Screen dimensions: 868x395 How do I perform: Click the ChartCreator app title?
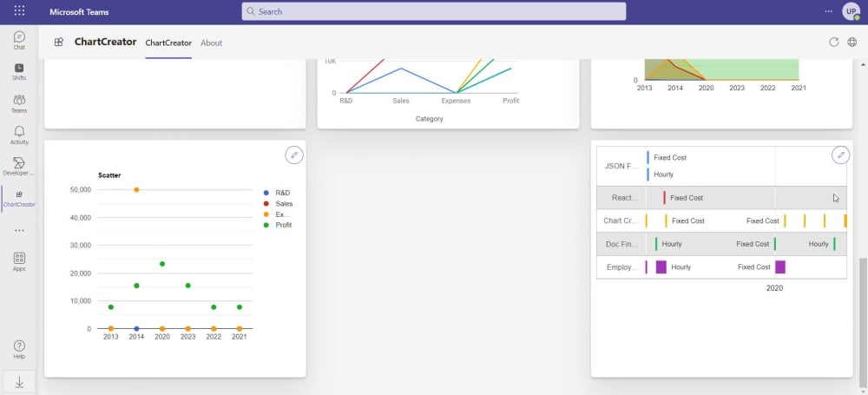[x=105, y=42]
